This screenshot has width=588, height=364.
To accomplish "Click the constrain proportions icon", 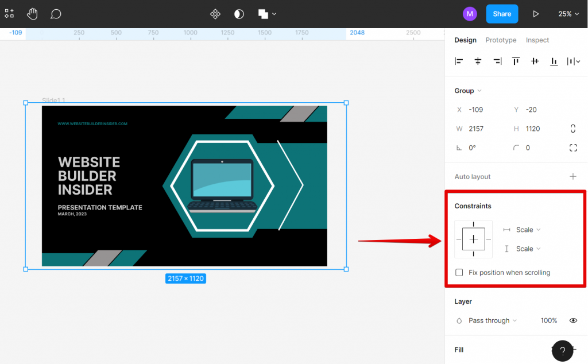I will tap(573, 128).
